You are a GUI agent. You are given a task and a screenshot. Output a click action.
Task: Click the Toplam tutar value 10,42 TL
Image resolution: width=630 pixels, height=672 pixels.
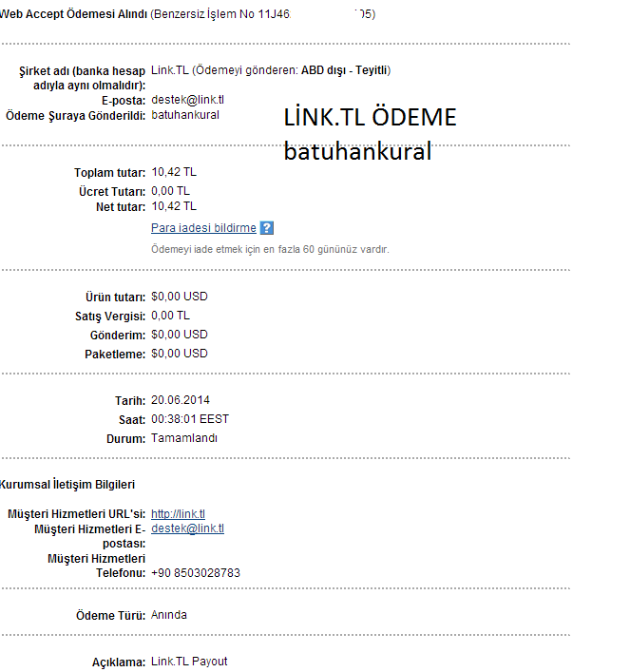coord(174,172)
